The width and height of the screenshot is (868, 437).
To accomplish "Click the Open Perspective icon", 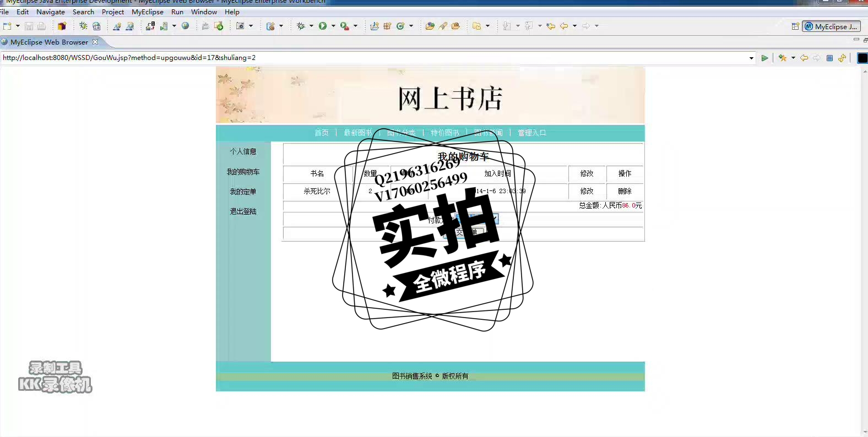I will [x=795, y=26].
